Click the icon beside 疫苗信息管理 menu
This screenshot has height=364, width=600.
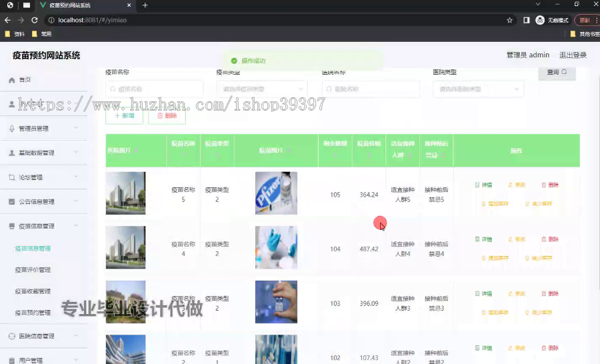click(x=12, y=226)
